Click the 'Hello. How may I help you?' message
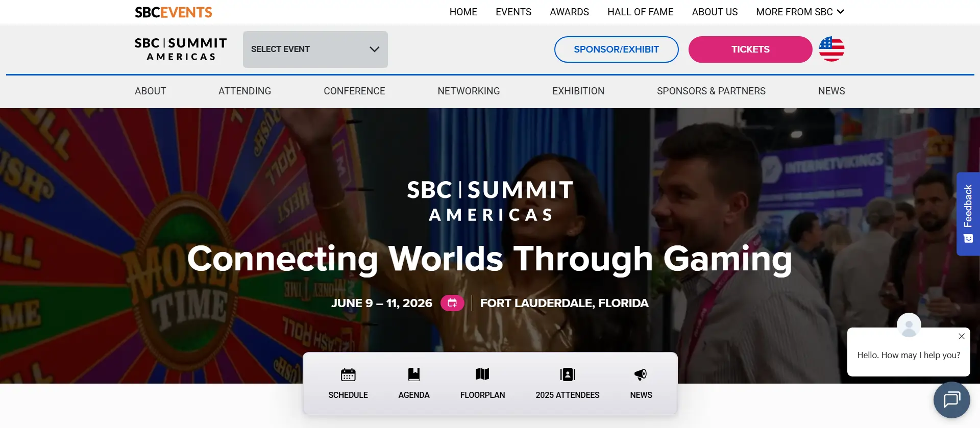The width and height of the screenshot is (980, 428). pyautogui.click(x=909, y=355)
